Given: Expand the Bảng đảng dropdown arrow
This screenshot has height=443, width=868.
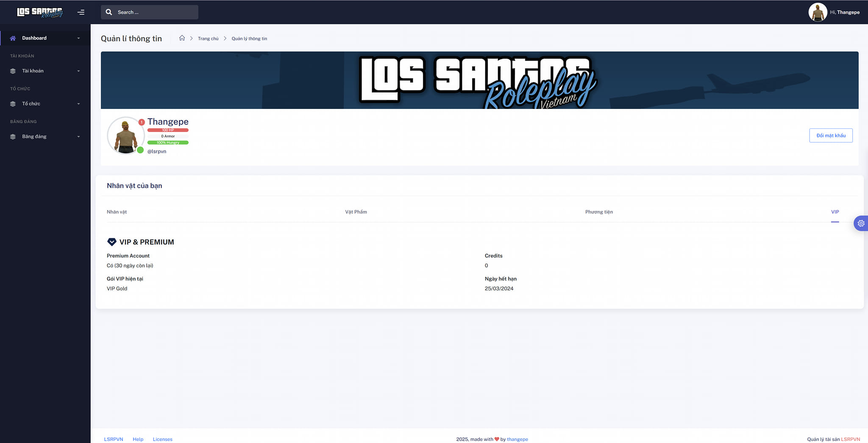Looking at the screenshot, I should (78, 137).
